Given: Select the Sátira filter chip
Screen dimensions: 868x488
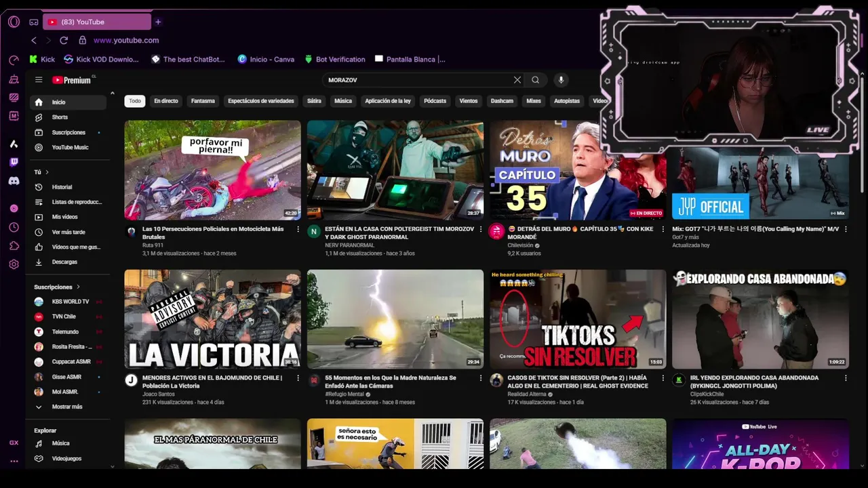Looking at the screenshot, I should [x=314, y=101].
